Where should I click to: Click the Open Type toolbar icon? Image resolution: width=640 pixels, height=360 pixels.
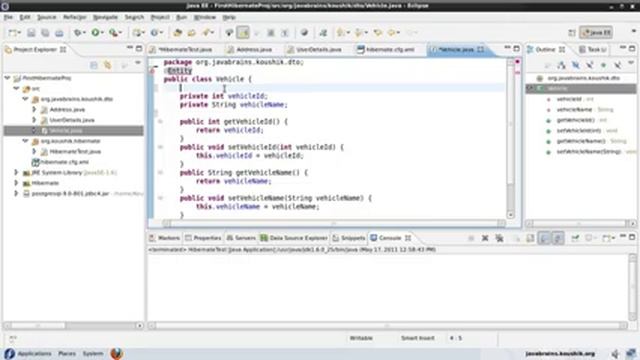[x=177, y=33]
